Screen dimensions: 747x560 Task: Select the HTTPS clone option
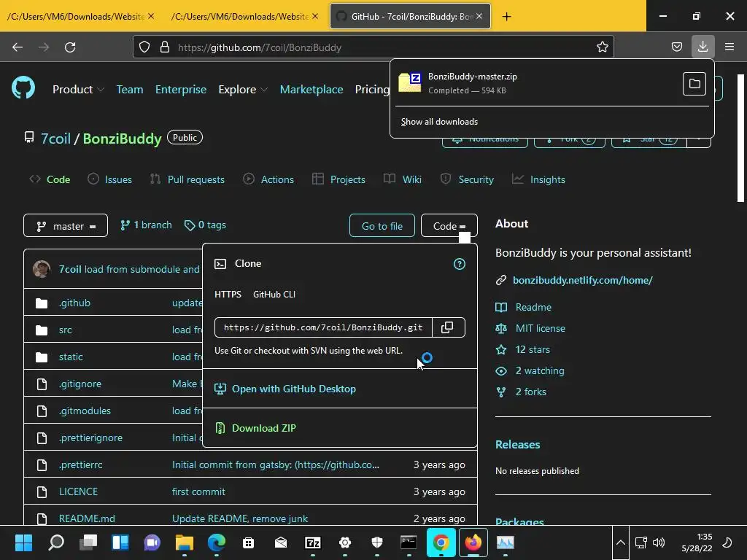228,295
